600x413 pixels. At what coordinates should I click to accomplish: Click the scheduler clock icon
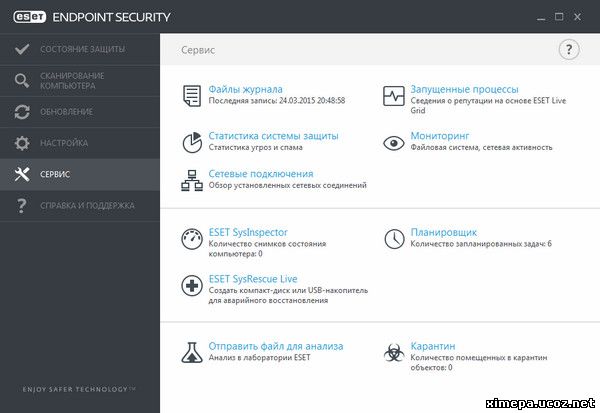click(394, 239)
